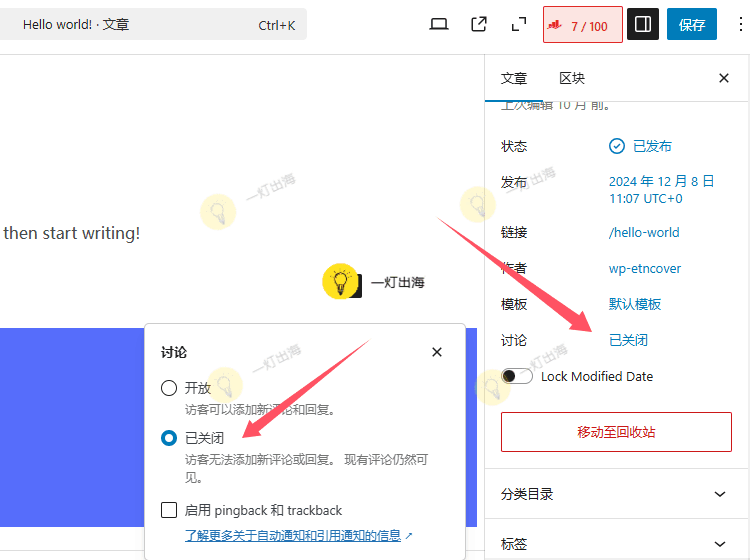
Task: Close the 讨论 discussion popup
Action: point(436,352)
